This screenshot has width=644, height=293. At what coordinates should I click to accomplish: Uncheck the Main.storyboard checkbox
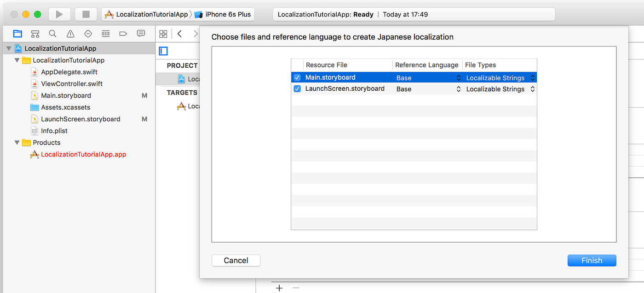(x=297, y=77)
